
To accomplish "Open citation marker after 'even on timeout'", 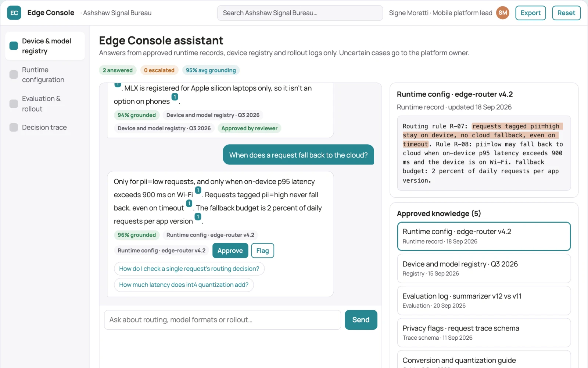I will (189, 204).
